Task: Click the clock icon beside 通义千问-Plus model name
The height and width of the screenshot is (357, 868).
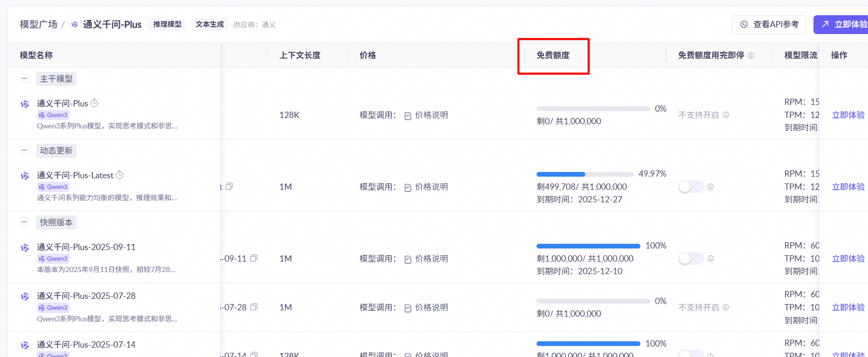Action: [x=94, y=103]
